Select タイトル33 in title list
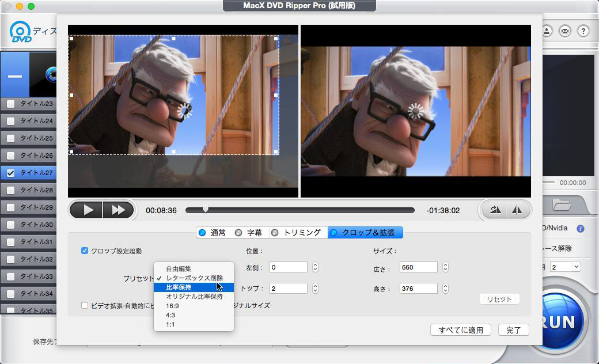 (28, 276)
